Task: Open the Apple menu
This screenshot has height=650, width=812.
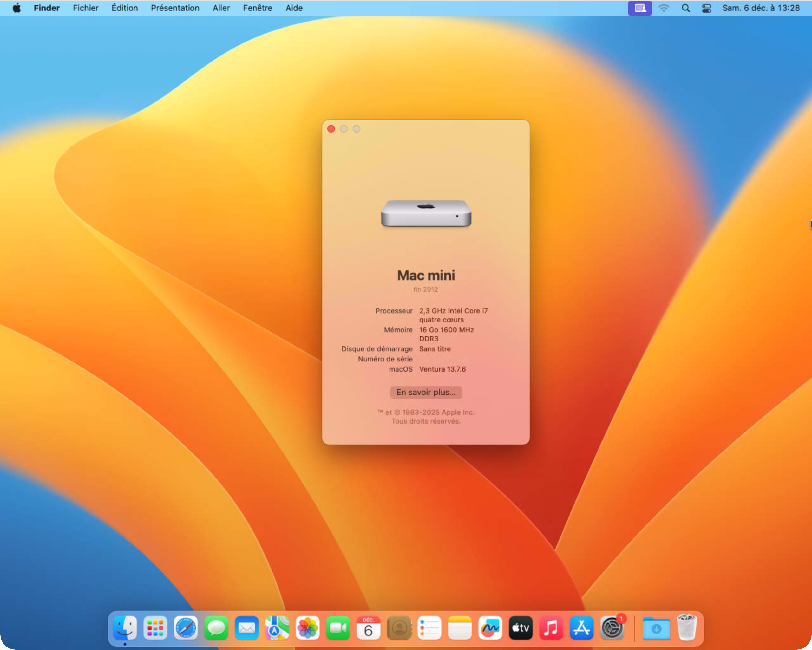Action: (x=16, y=8)
